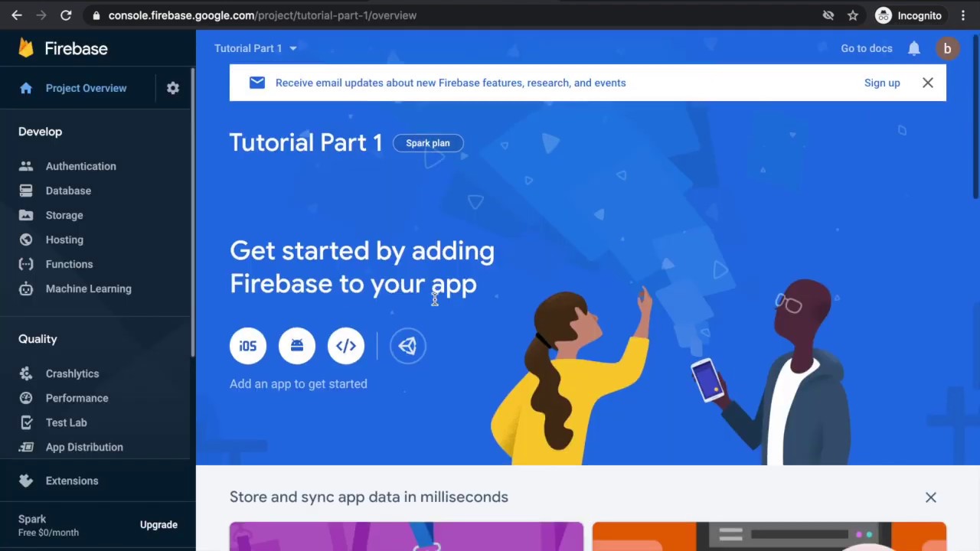This screenshot has height=551, width=980.
Task: Click third-party cookie blocked eye icon
Action: point(828,15)
